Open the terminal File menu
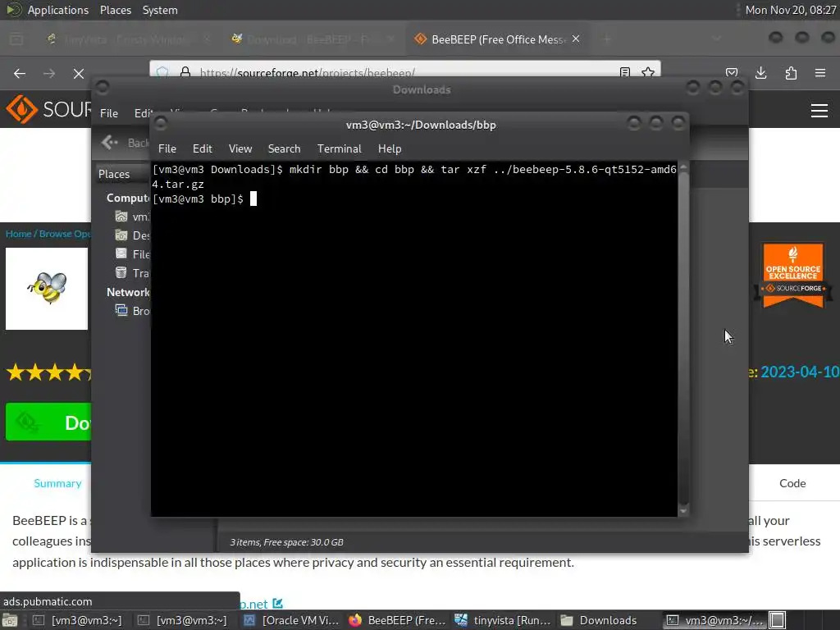Screen dimensions: 840x630 (x=167, y=148)
